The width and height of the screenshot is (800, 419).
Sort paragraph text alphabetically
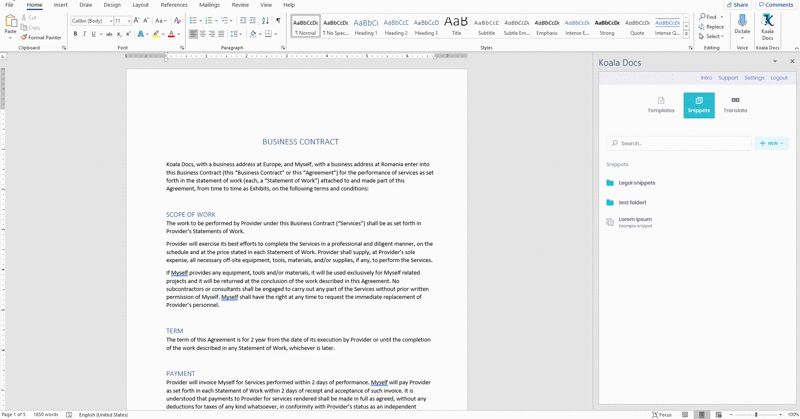pos(265,21)
